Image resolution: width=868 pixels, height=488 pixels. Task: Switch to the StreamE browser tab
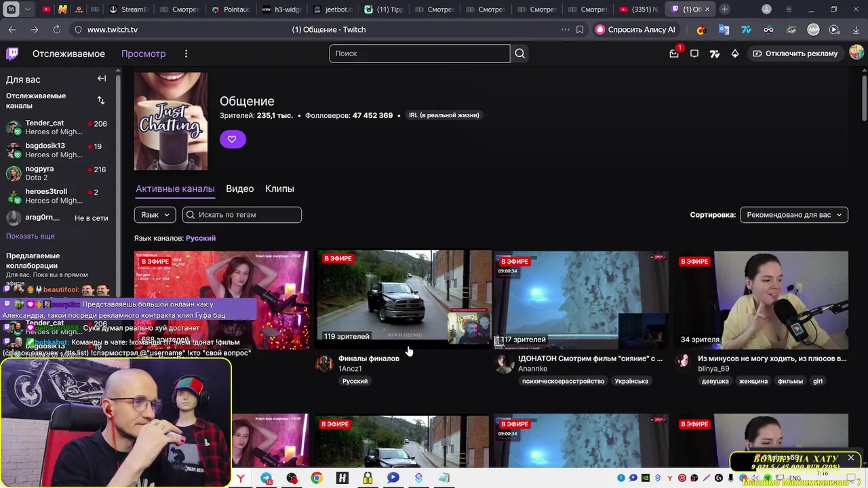pos(128,9)
